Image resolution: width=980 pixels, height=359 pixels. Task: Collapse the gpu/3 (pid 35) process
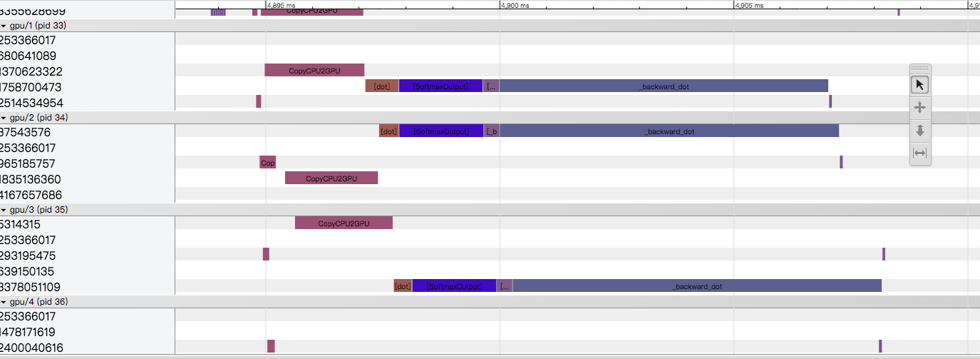4,210
